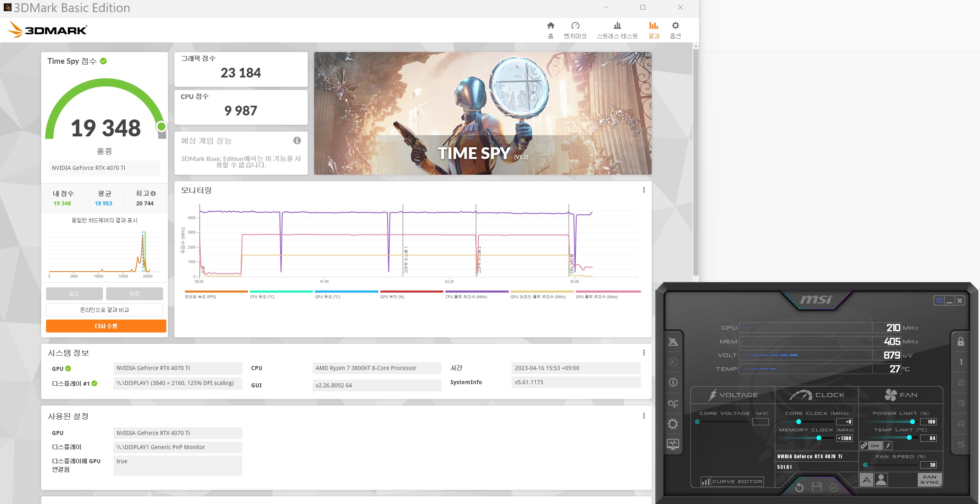Click the 로드 button
Image resolution: width=980 pixels, height=504 pixels.
tap(74, 294)
